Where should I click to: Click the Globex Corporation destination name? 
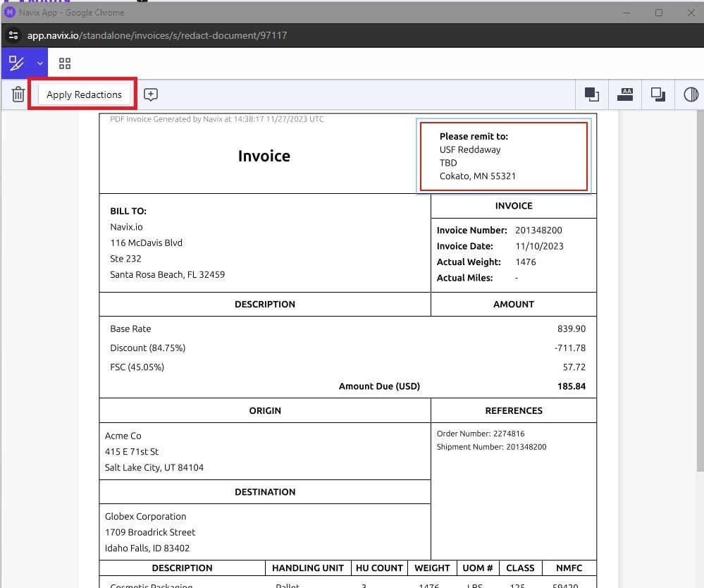point(145,517)
